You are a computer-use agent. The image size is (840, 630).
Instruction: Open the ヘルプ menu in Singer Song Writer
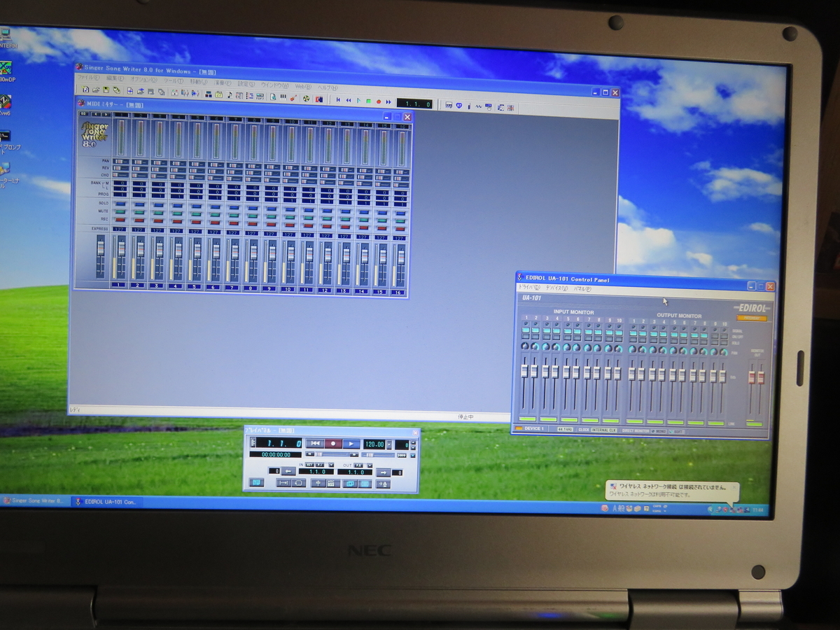pyautogui.click(x=328, y=87)
